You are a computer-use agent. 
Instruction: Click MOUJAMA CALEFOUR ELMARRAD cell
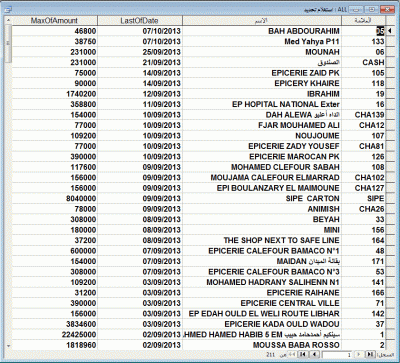(262, 178)
